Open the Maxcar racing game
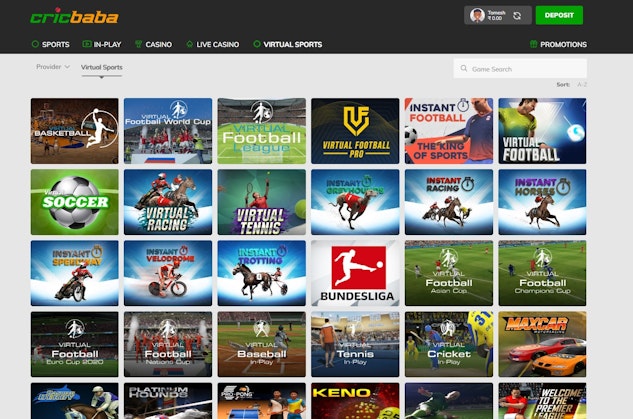 click(x=542, y=344)
